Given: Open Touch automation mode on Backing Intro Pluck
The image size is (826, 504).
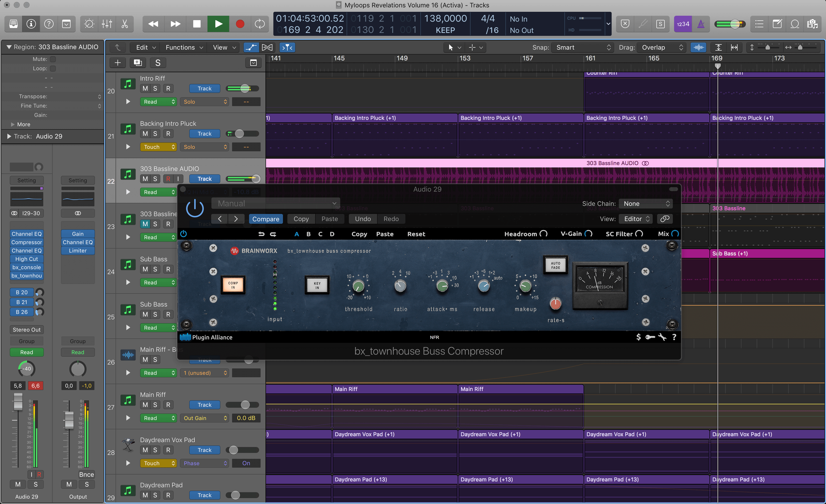Looking at the screenshot, I should (x=159, y=147).
